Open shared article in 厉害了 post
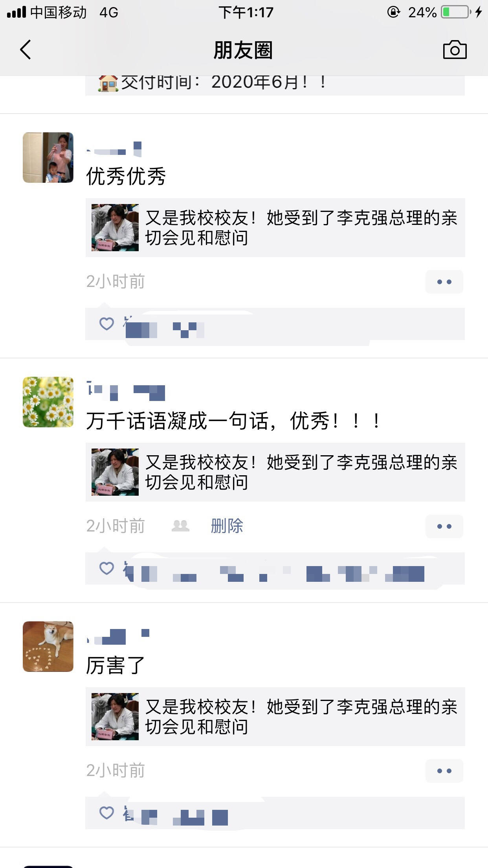Viewport: 488px width, 868px height. point(275,717)
